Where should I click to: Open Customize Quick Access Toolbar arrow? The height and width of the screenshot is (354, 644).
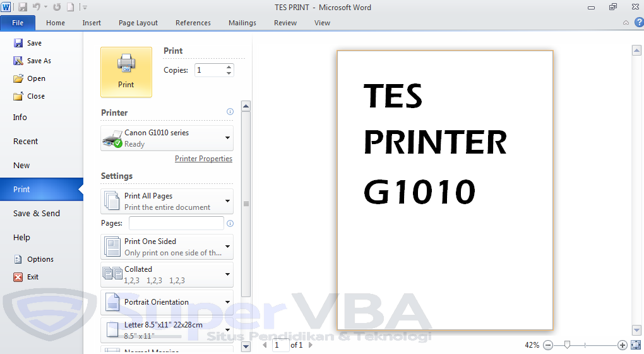tap(84, 8)
